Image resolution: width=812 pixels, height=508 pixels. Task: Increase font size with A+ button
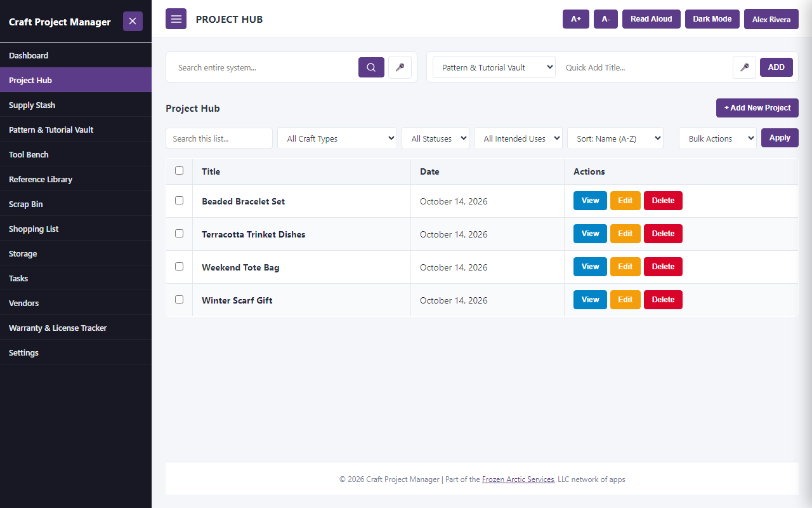coord(576,19)
